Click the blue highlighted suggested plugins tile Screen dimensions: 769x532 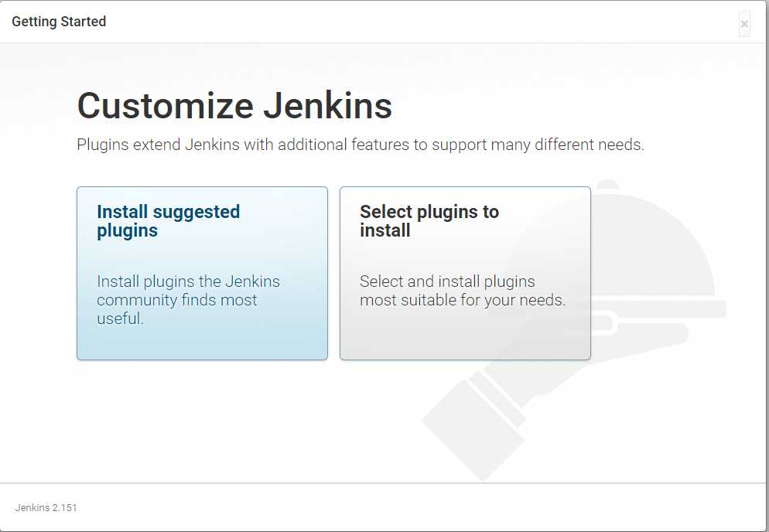coord(202,273)
